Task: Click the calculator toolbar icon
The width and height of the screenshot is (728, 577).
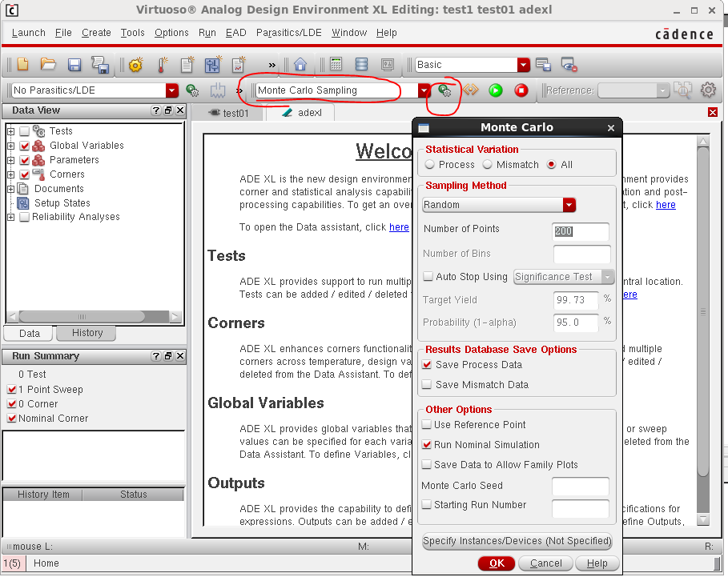Action: [x=336, y=64]
